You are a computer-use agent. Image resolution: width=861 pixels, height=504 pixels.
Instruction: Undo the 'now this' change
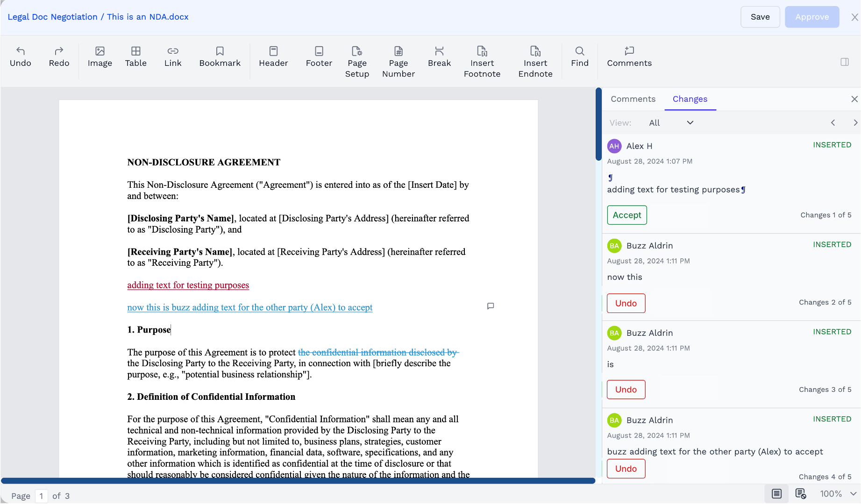pyautogui.click(x=626, y=303)
